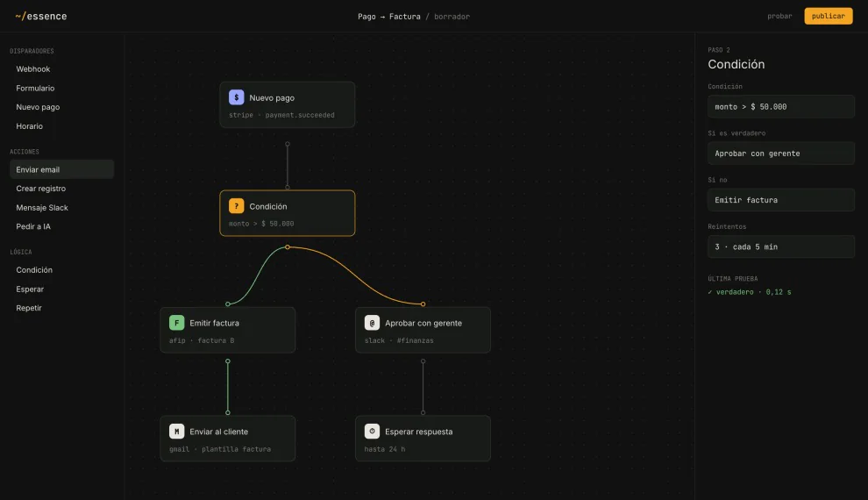Image resolution: width=868 pixels, height=500 pixels.
Task: Click hasta 24 h subtitle
Action: 385,449
